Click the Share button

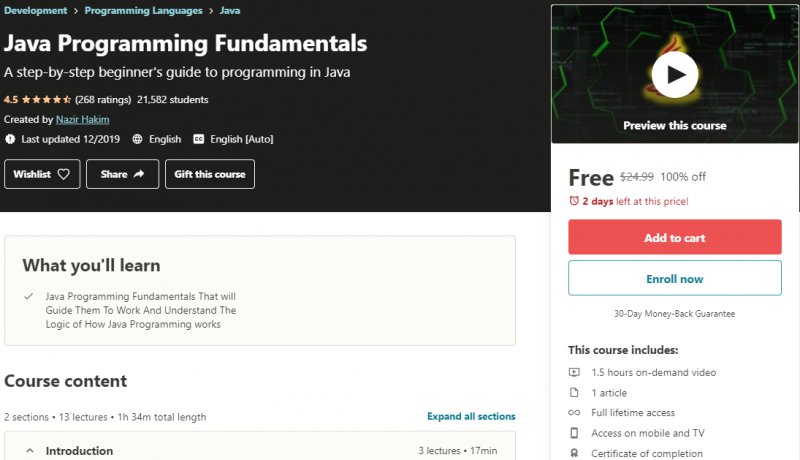pyautogui.click(x=122, y=174)
